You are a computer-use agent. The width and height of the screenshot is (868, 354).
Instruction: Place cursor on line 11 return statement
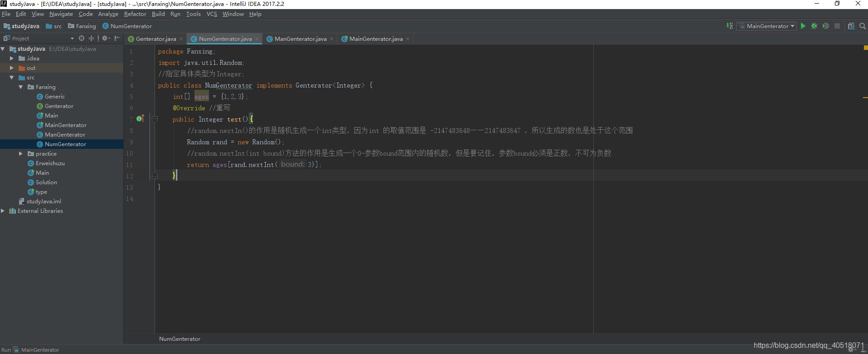(254, 165)
